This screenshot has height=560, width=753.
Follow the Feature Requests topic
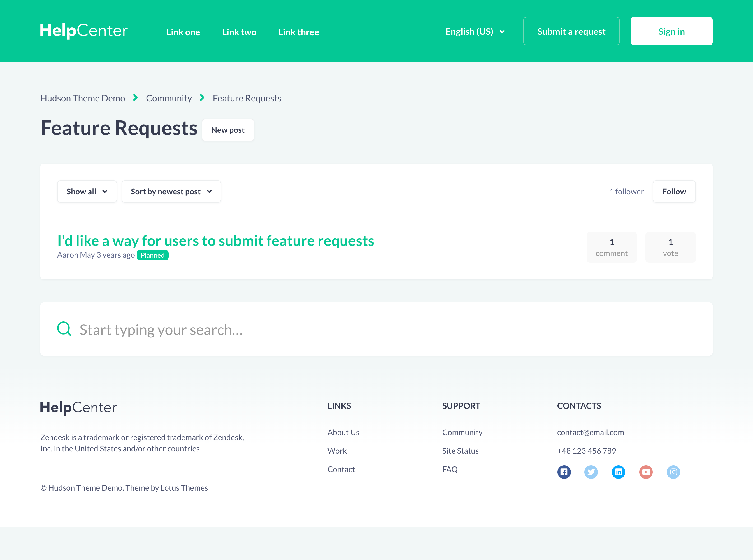[x=674, y=192]
